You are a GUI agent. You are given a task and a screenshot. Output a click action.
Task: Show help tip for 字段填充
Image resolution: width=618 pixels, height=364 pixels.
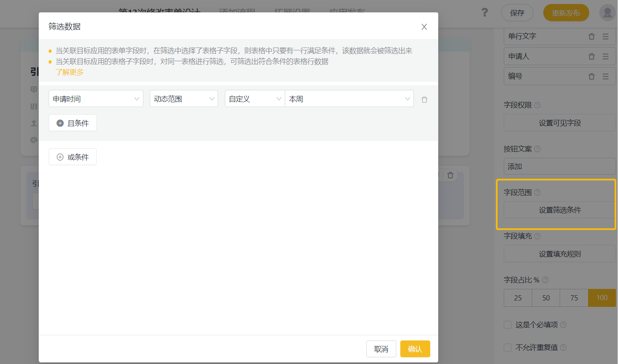537,236
